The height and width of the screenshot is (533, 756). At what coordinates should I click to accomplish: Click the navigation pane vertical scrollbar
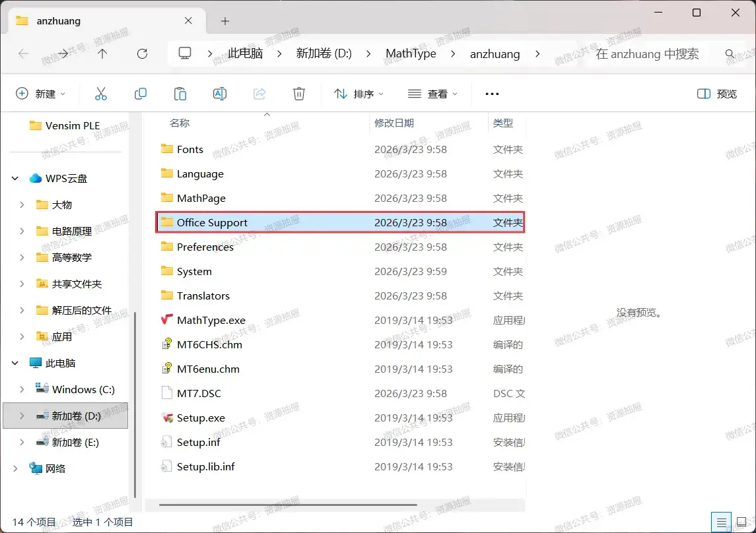[135, 405]
